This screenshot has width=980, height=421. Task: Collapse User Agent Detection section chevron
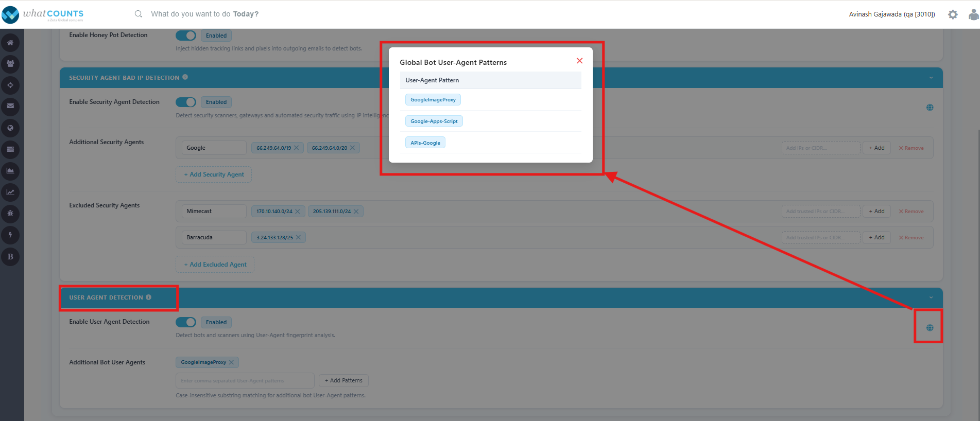pyautogui.click(x=931, y=297)
